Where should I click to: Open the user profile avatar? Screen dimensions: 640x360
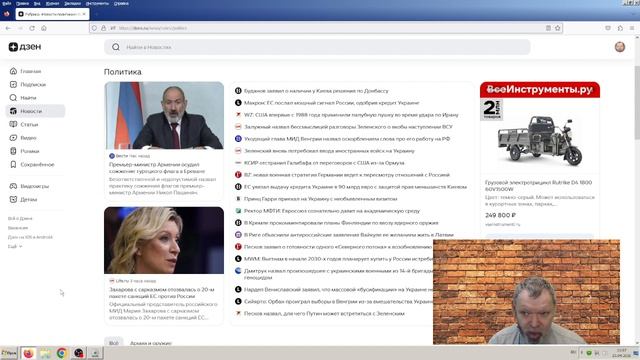tap(620, 47)
